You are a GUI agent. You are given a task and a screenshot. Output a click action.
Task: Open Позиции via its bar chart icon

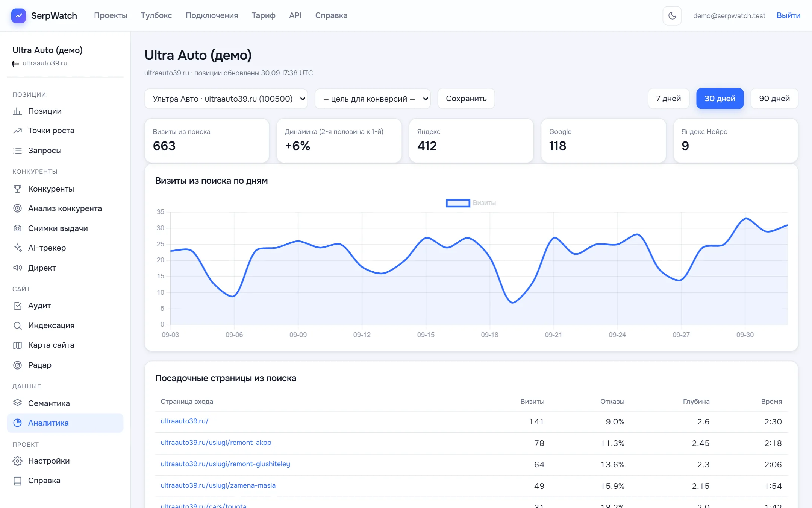coord(17,111)
